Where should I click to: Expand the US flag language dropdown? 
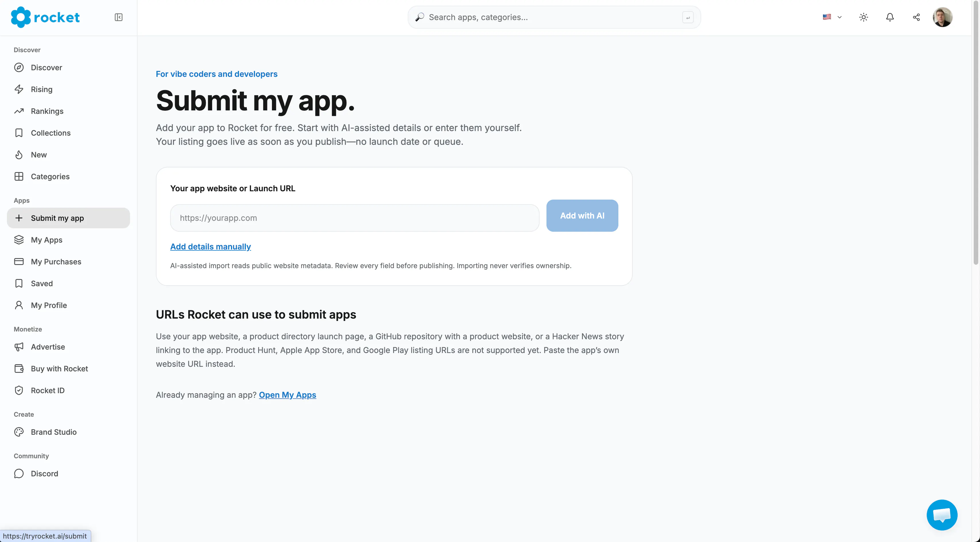tap(832, 17)
